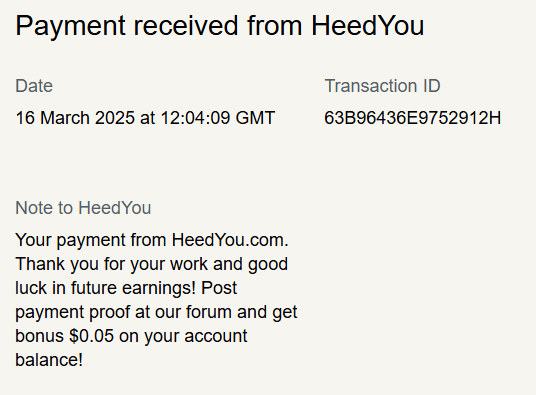The image size is (536, 395).
Task: Click the 'luck in future earnings' line
Action: (126, 288)
